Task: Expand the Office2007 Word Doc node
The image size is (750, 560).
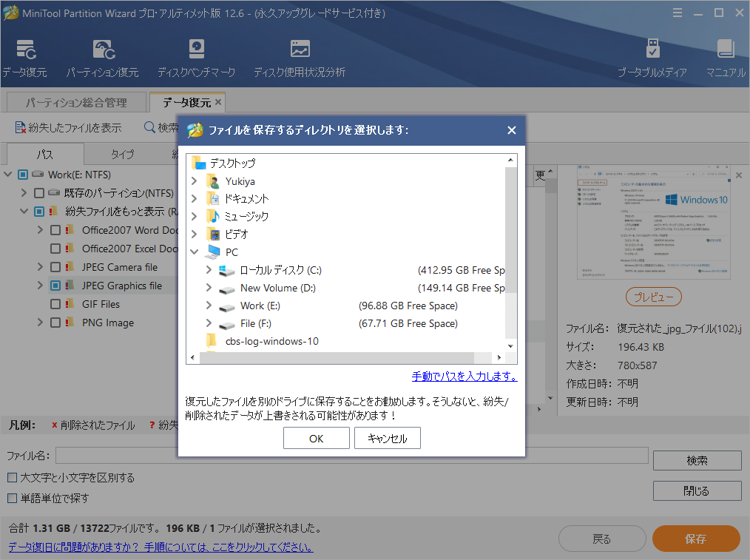Action: pos(39,229)
